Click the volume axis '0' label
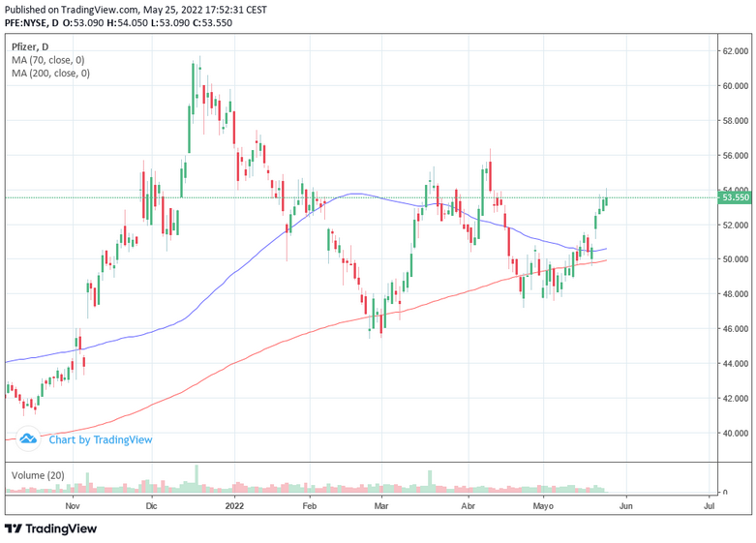The width and height of the screenshot is (756, 543). 725,493
